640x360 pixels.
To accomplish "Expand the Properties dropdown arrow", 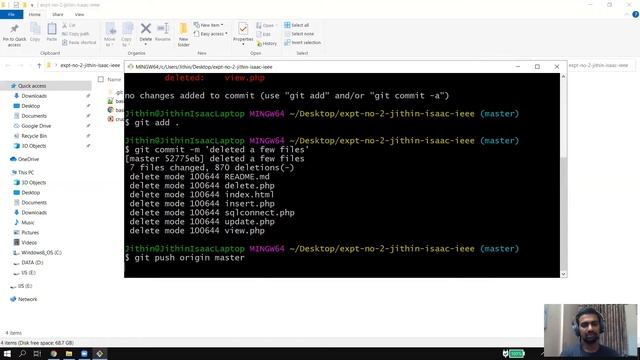I will click(x=243, y=44).
